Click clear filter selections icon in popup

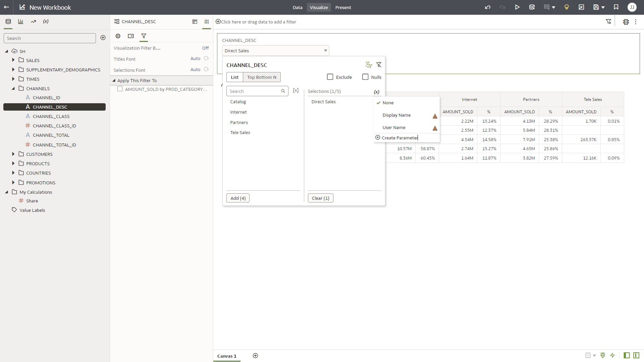tap(379, 65)
